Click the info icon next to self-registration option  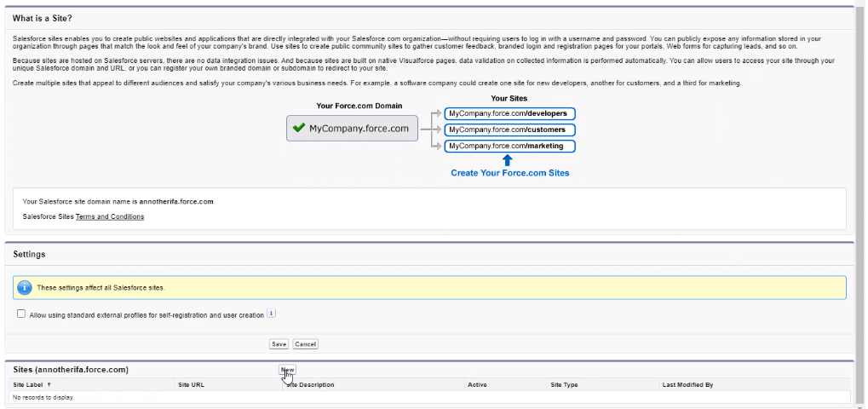pos(271,314)
